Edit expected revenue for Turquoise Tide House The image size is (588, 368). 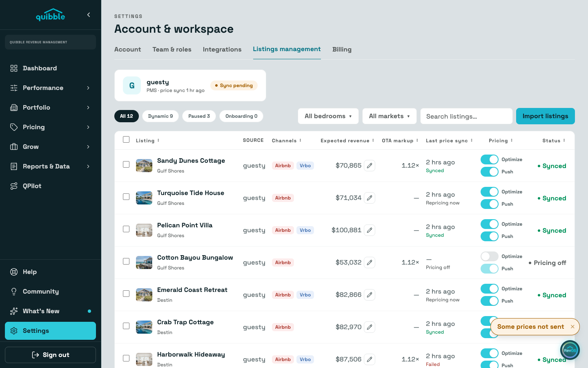pyautogui.click(x=370, y=198)
